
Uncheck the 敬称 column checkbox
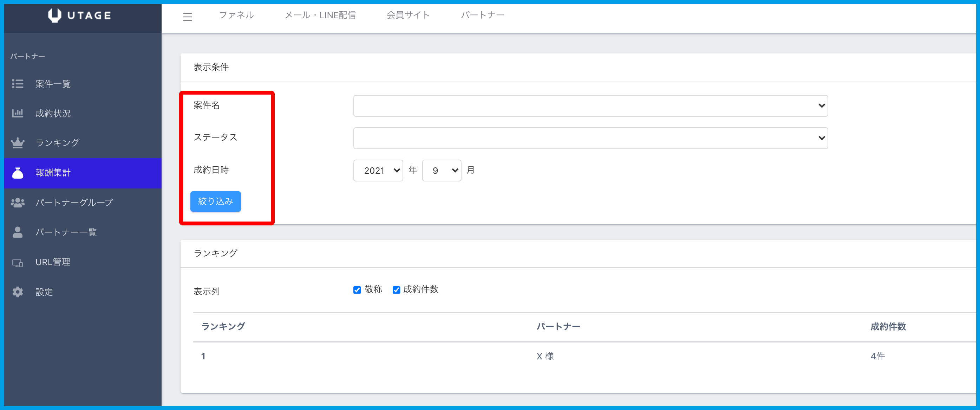point(357,290)
